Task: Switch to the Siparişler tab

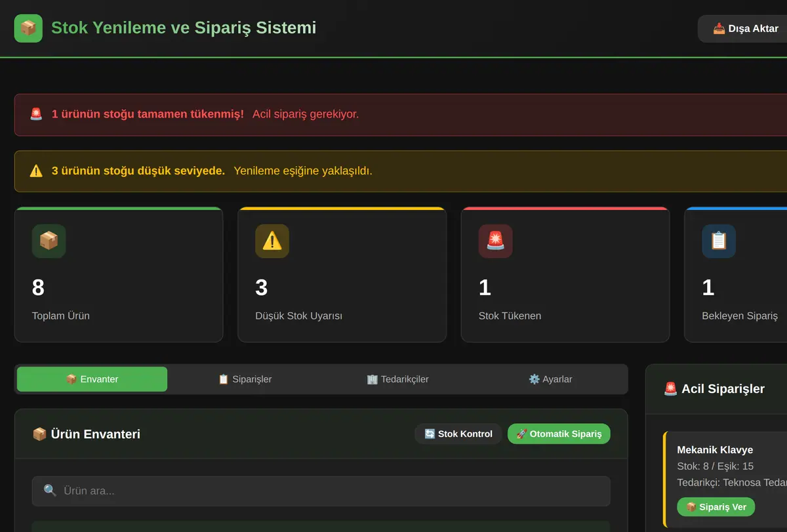Action: click(x=245, y=379)
